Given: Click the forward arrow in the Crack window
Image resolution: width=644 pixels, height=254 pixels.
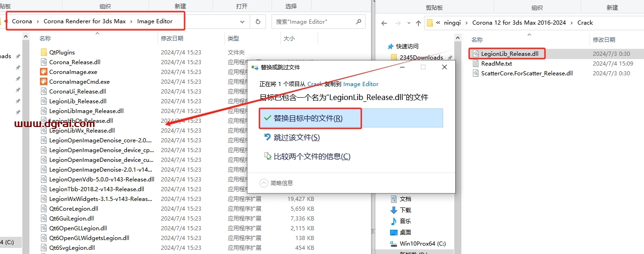Looking at the screenshot, I should pyautogui.click(x=396, y=23).
